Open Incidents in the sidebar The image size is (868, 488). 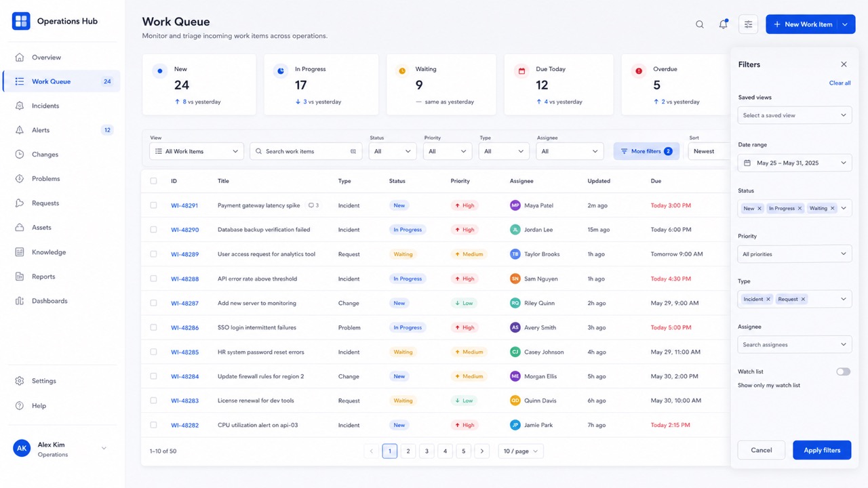coord(62,106)
